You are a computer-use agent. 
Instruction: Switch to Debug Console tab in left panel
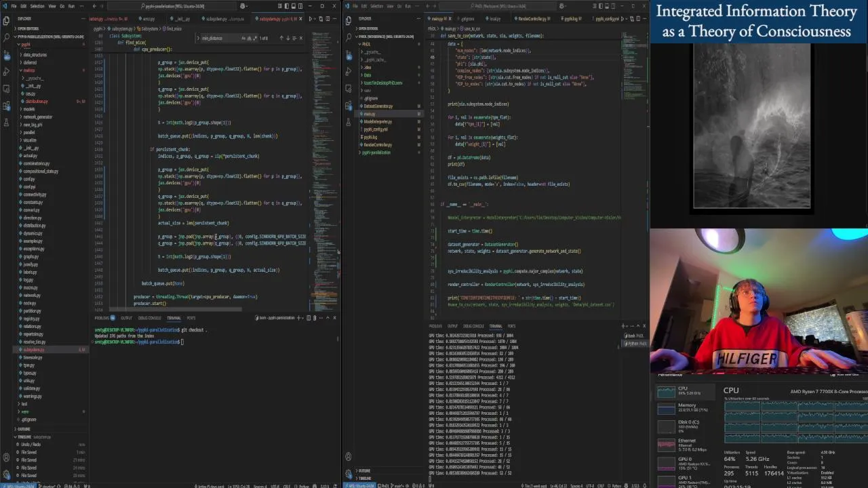click(149, 318)
